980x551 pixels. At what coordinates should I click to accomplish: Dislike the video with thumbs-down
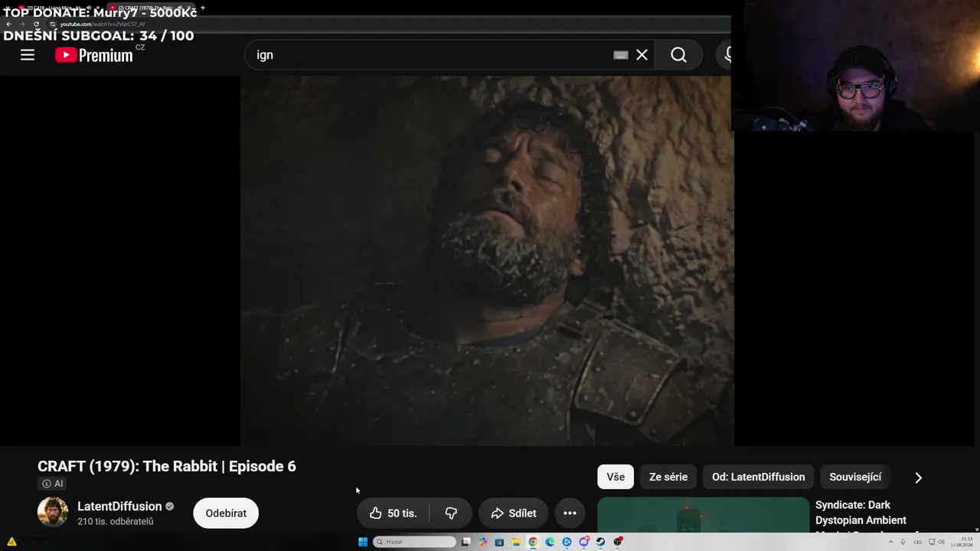point(451,513)
